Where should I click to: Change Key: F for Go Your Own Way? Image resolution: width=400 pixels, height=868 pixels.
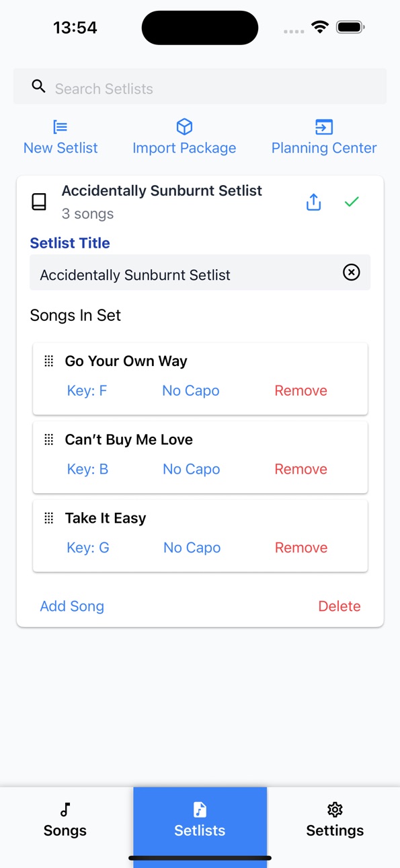click(x=87, y=391)
